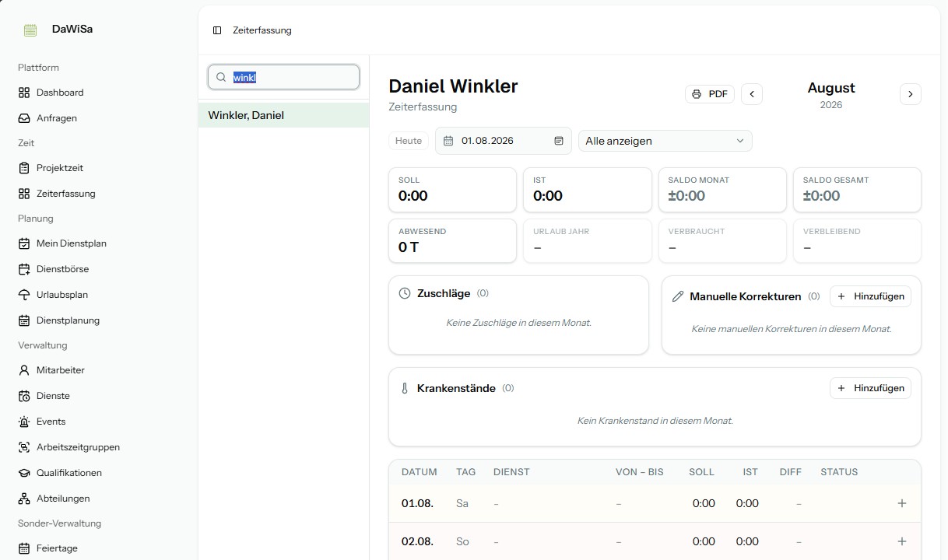Click the DaWiSa logo icon

[30, 30]
